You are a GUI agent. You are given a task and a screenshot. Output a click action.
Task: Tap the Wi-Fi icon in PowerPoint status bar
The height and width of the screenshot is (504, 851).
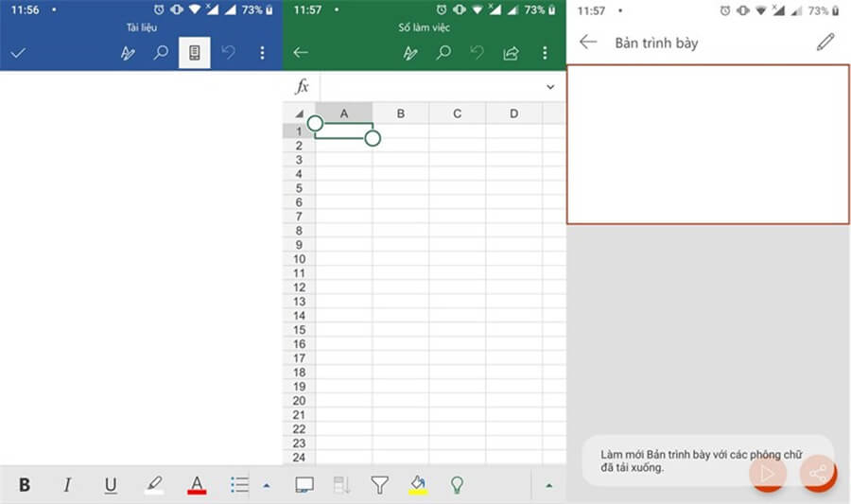pyautogui.click(x=761, y=10)
